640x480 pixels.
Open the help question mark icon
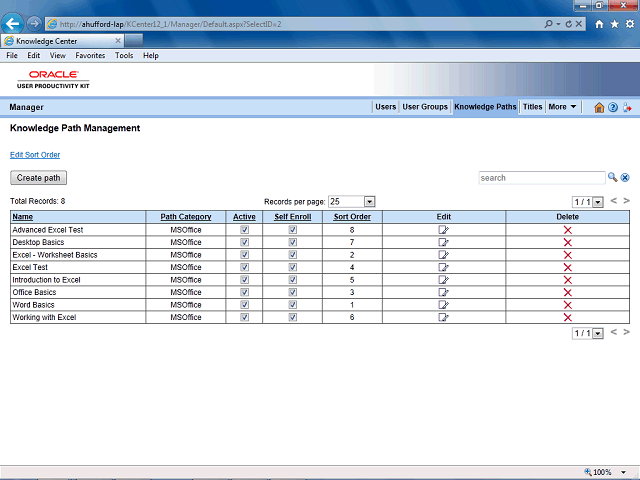[613, 107]
